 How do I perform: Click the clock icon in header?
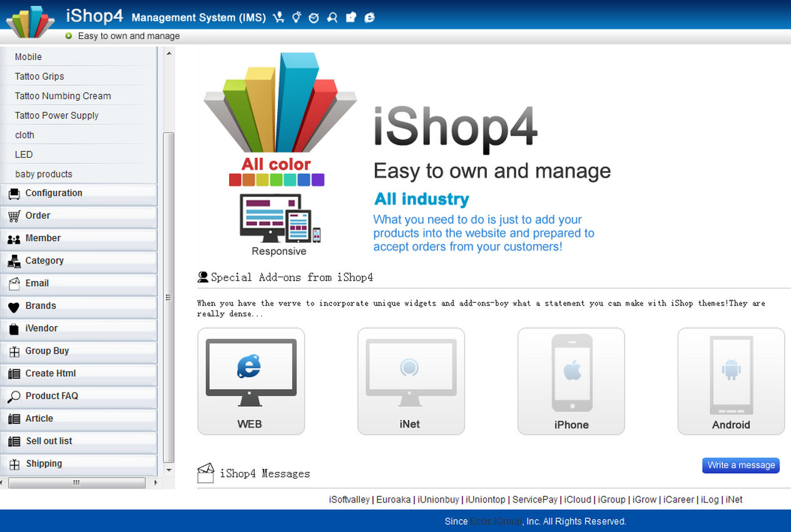pos(314,18)
